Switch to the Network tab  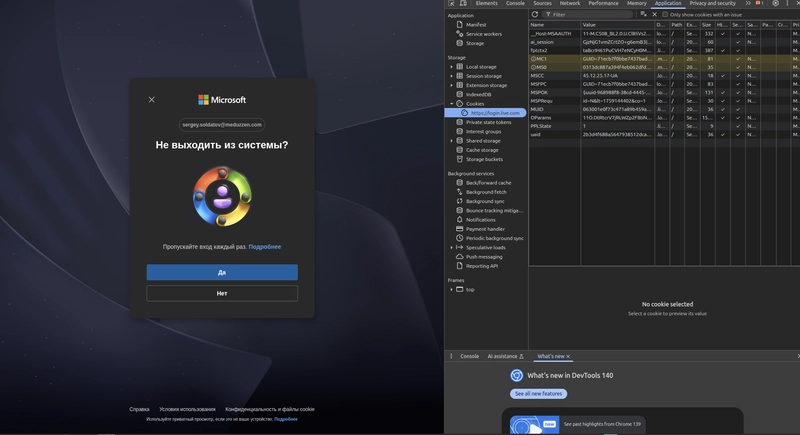point(569,4)
